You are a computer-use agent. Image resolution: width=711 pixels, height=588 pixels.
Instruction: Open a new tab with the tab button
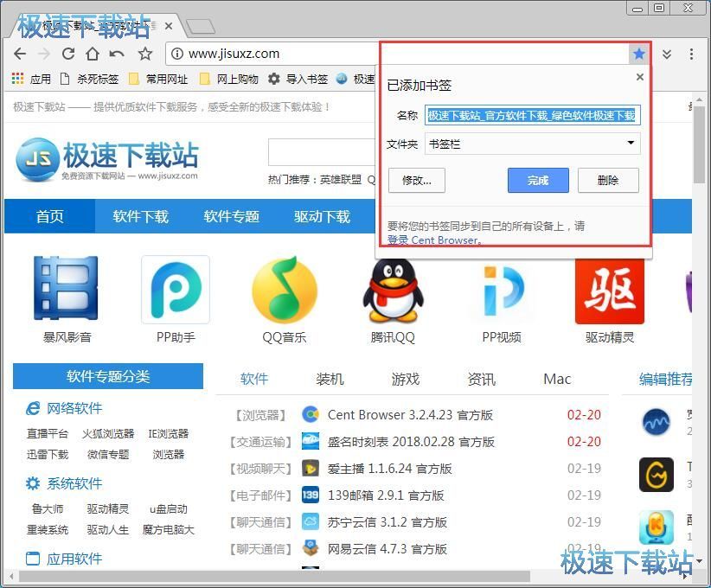click(x=200, y=27)
